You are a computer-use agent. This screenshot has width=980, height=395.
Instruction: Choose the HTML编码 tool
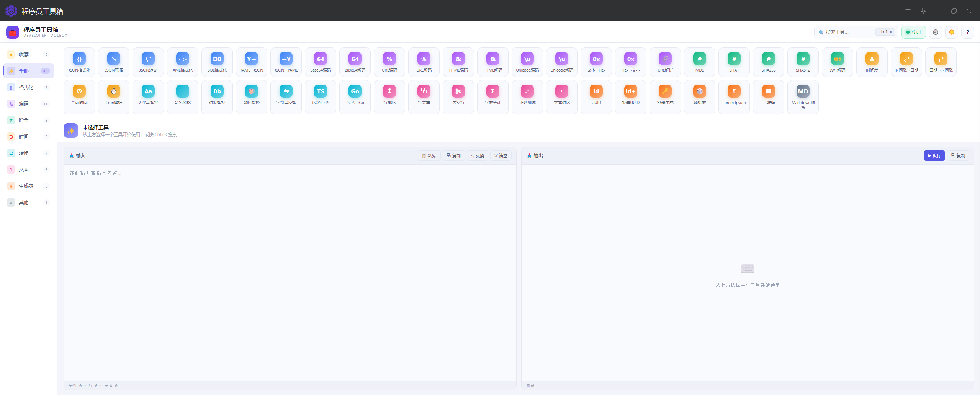(x=458, y=62)
